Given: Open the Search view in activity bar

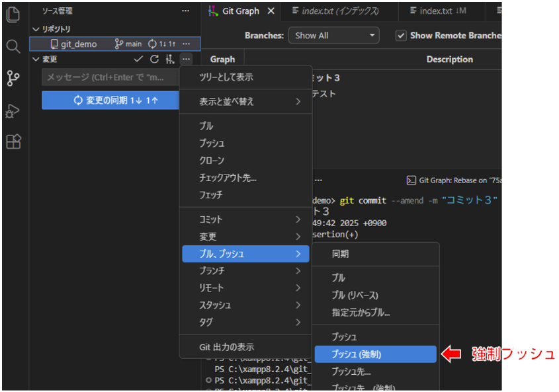Looking at the screenshot, I should click(13, 46).
